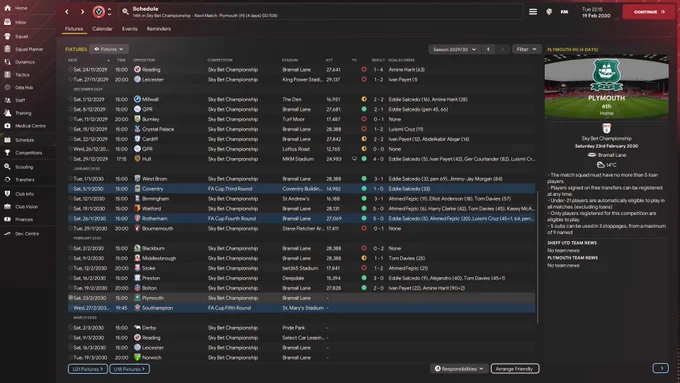Switch to the Calendar tab
The height and width of the screenshot is (383, 680).
tap(102, 29)
